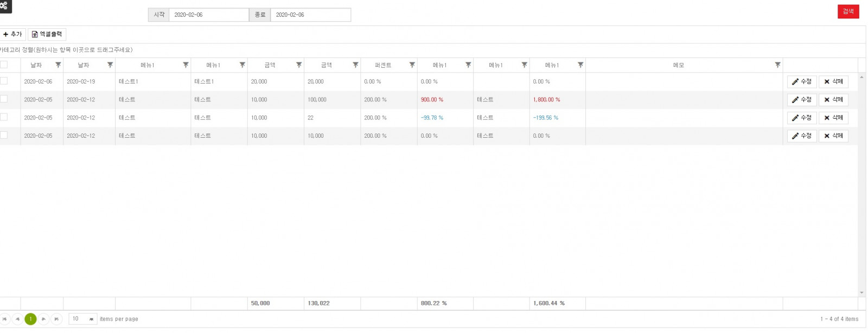The image size is (868, 333).
Task: Expand the items per page dropdown
Action: point(91,319)
